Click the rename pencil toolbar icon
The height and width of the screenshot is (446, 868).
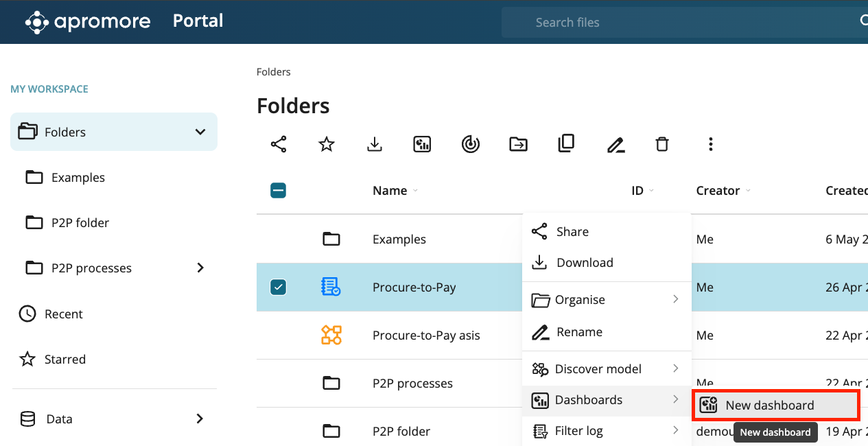click(x=615, y=145)
